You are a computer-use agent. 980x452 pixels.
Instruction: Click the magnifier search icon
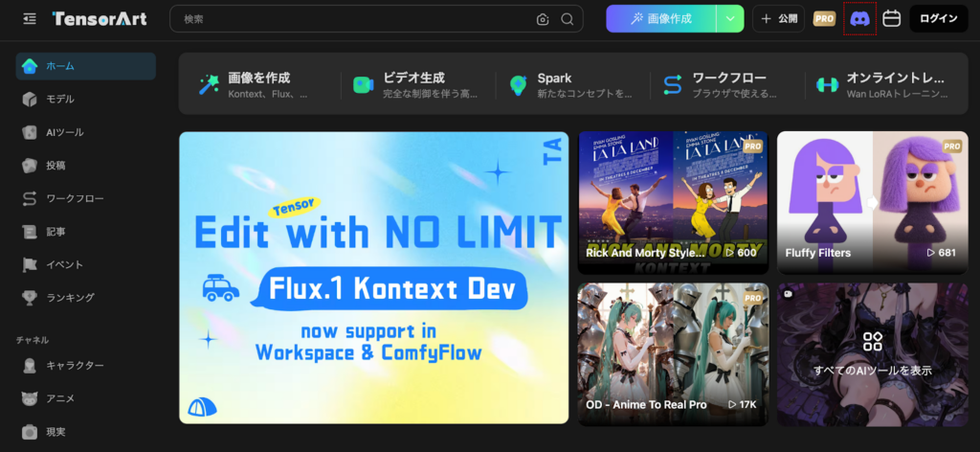tap(567, 19)
